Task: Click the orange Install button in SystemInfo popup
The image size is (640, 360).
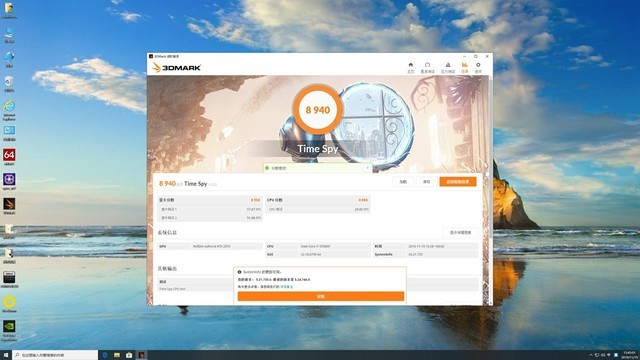Action: (x=321, y=296)
